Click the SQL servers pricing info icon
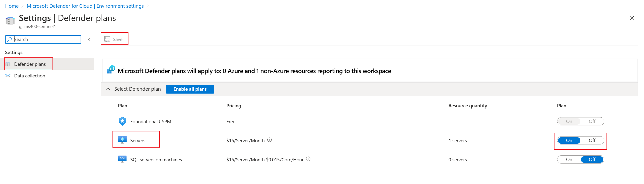 pos(308,159)
